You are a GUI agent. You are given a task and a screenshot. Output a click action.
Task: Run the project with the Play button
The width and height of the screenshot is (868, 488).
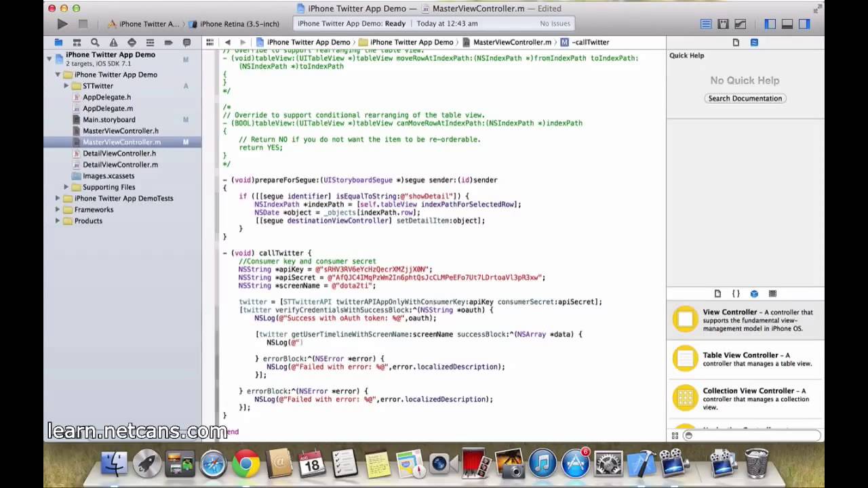click(62, 24)
